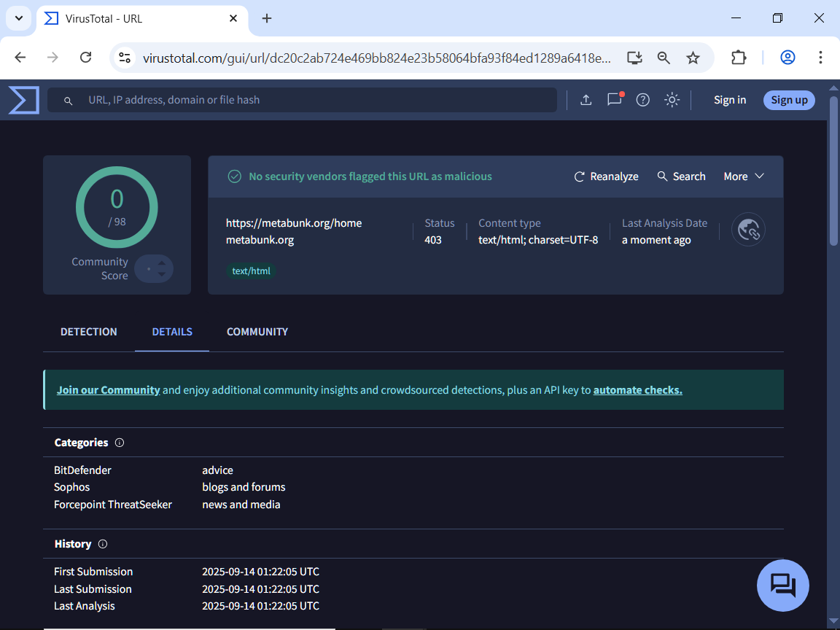Expand the More dropdown menu
This screenshot has width=840, height=630.
[x=743, y=176]
